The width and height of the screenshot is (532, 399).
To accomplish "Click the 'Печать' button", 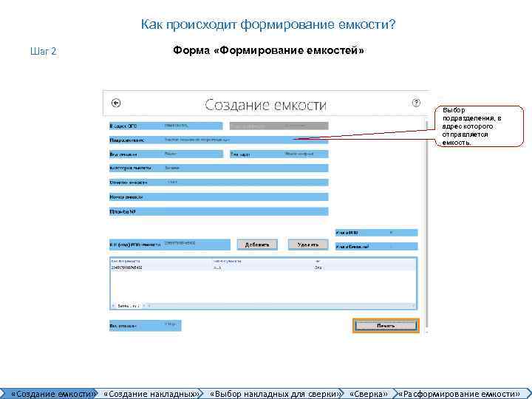I will tap(386, 326).
